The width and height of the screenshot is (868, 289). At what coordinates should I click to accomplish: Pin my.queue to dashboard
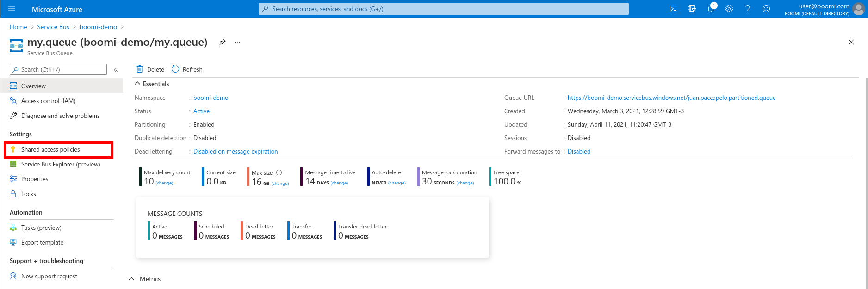point(223,42)
